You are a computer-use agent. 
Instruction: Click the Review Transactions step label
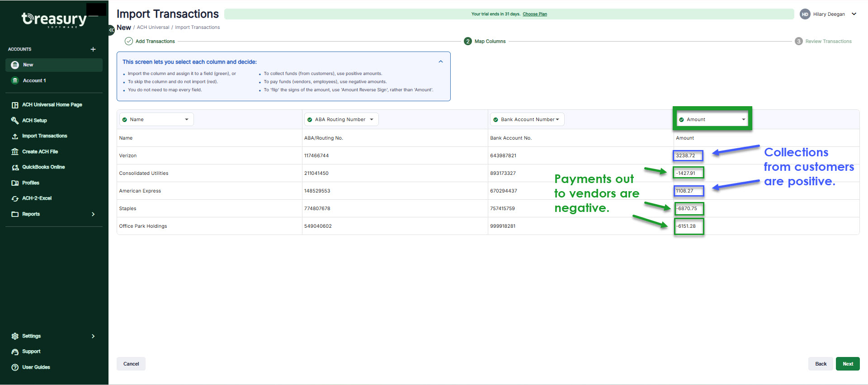[828, 42]
